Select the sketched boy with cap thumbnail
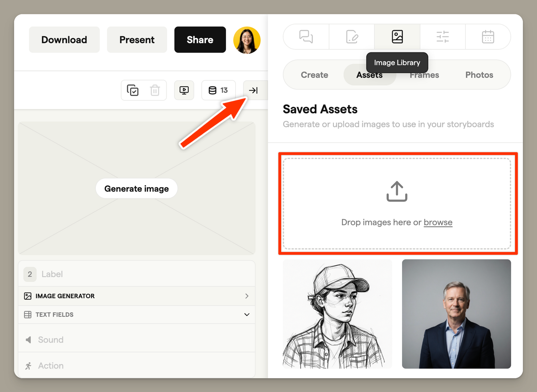The width and height of the screenshot is (537, 392). pos(337,314)
